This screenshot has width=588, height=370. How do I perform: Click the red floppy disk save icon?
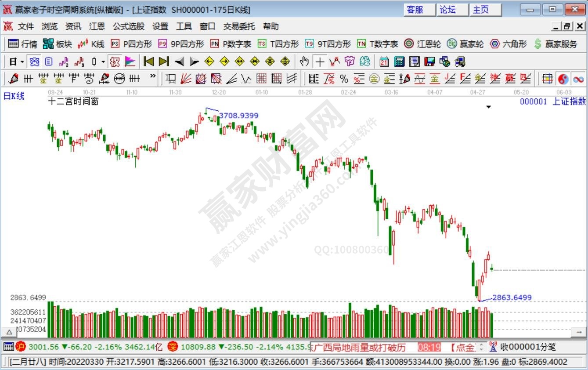coord(430,62)
